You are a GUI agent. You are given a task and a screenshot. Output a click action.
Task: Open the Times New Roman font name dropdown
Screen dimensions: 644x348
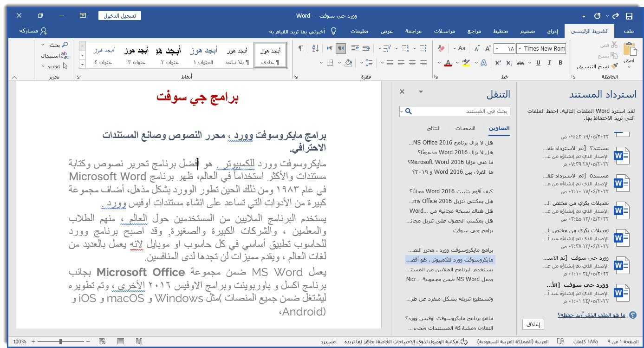pyautogui.click(x=520, y=48)
